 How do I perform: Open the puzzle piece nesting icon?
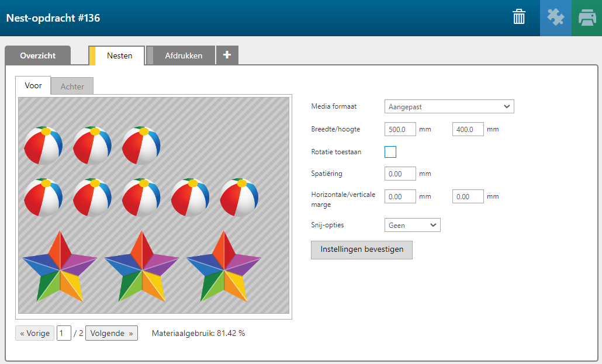[x=555, y=18]
